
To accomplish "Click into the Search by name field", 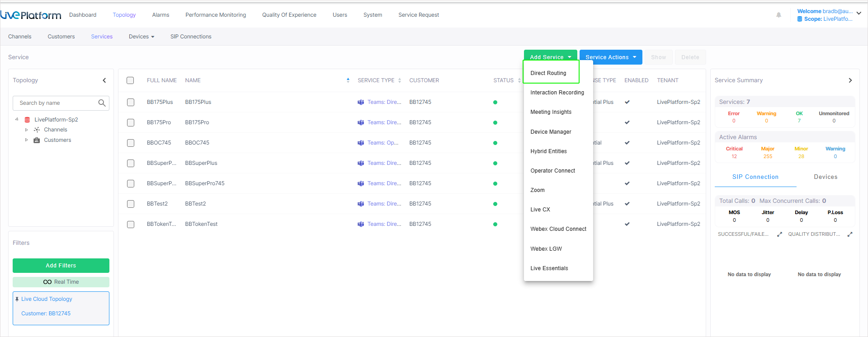I will point(57,103).
